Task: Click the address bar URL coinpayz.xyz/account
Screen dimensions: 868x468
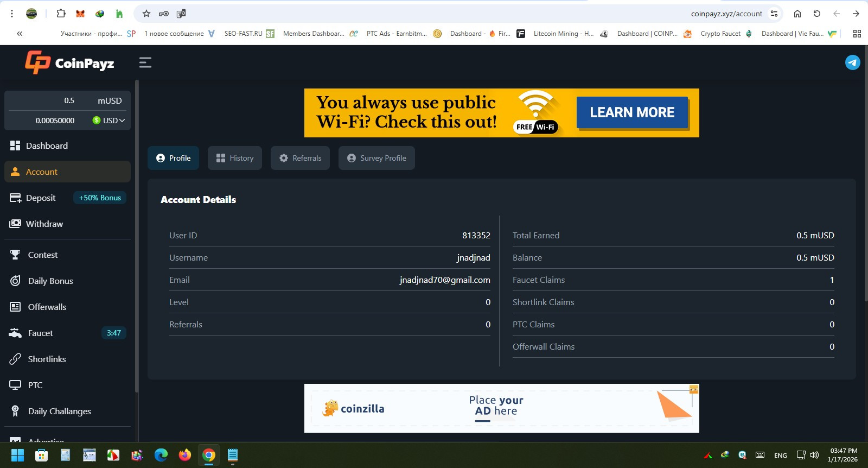Action: pyautogui.click(x=726, y=14)
